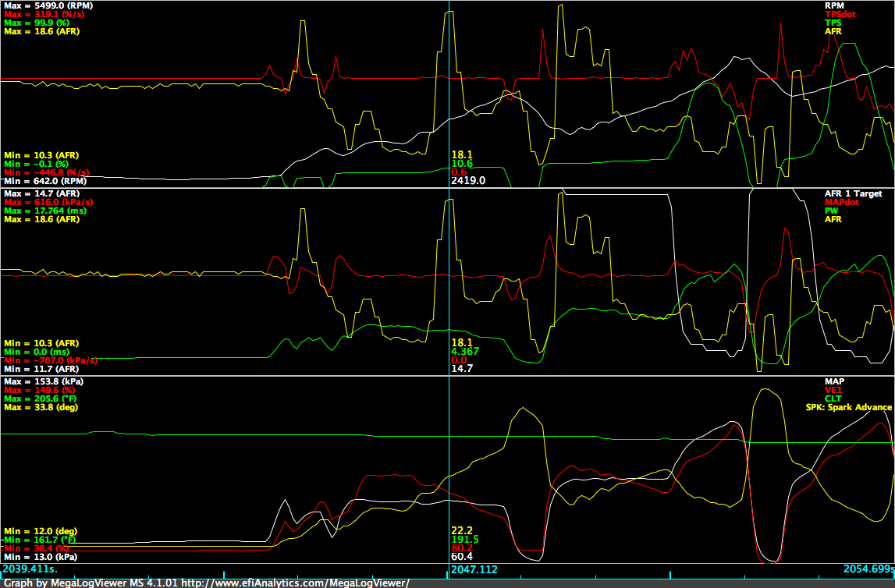This screenshot has width=895, height=588.
Task: Click the Max = 205.6 (°F) readout
Action: (41, 398)
